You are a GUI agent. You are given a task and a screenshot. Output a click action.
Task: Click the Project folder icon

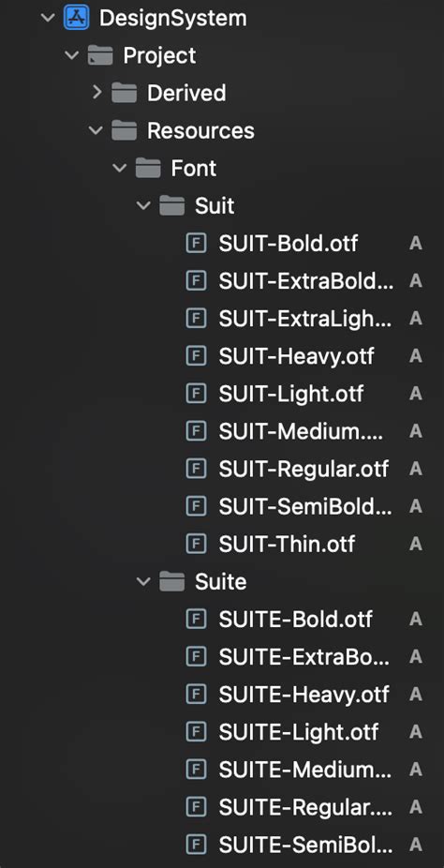click(100, 55)
